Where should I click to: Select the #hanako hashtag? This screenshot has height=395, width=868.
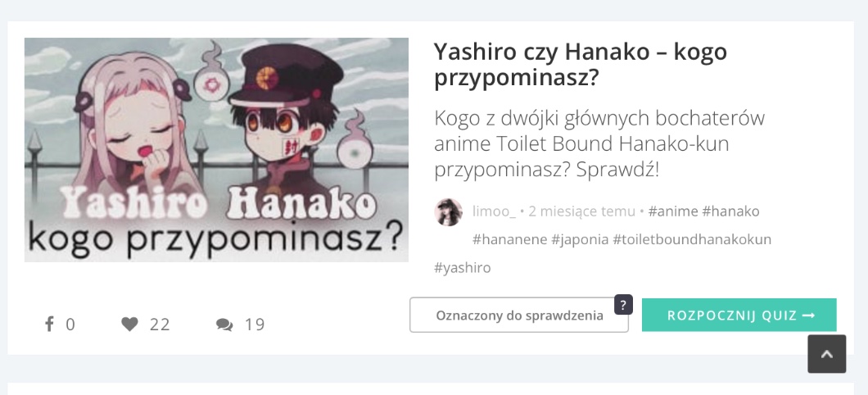click(730, 211)
